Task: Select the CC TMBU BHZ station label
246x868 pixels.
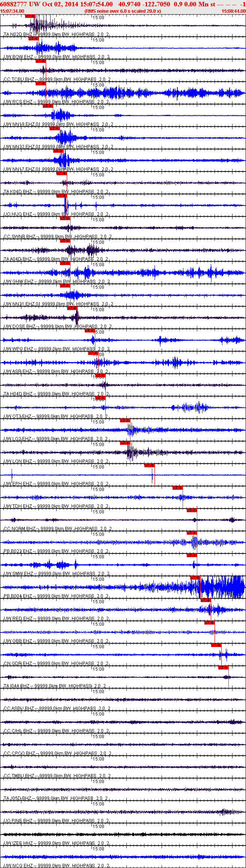Action: point(57,776)
